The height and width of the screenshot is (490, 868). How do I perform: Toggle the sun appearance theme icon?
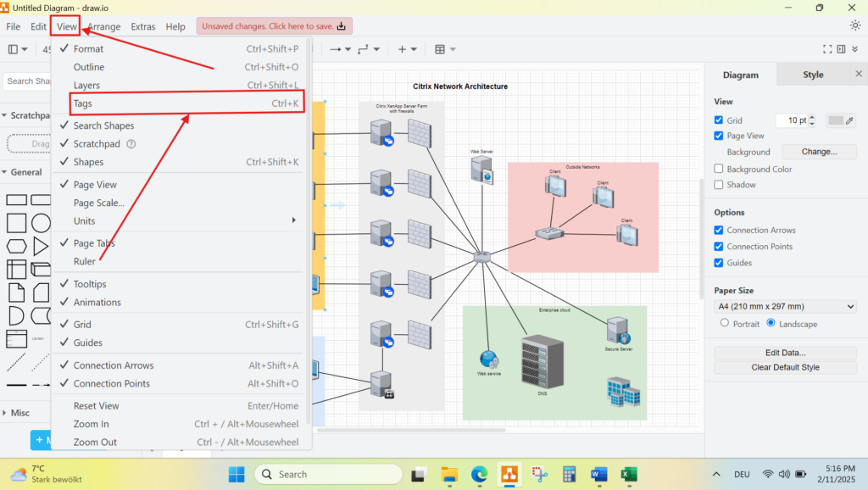(x=854, y=25)
